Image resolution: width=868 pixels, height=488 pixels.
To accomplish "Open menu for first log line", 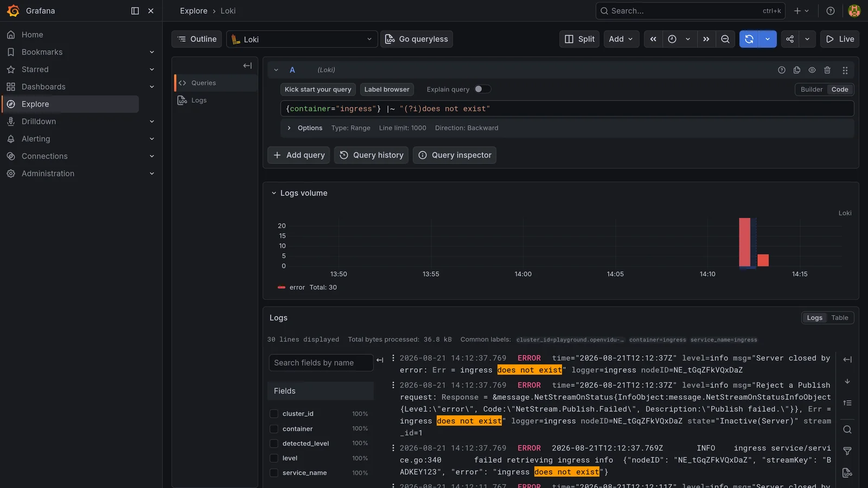I will coord(393,358).
